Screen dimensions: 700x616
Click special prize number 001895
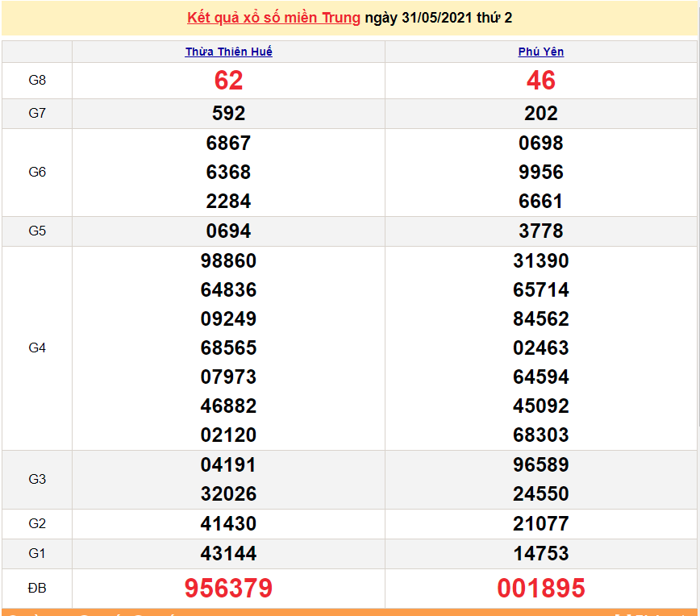click(x=541, y=589)
